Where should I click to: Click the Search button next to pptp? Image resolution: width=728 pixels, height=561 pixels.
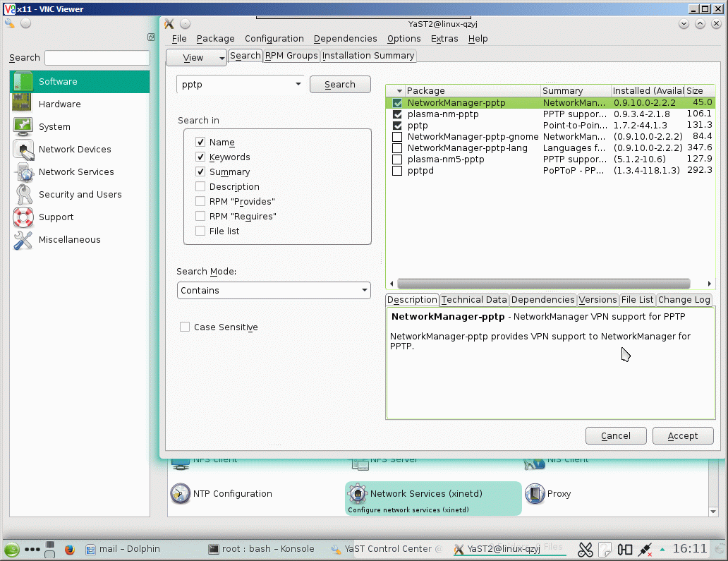340,85
